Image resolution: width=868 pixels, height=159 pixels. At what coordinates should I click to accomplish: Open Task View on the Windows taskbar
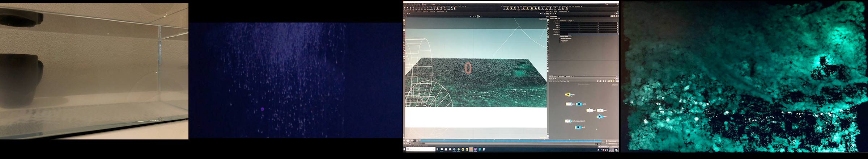pos(437,149)
